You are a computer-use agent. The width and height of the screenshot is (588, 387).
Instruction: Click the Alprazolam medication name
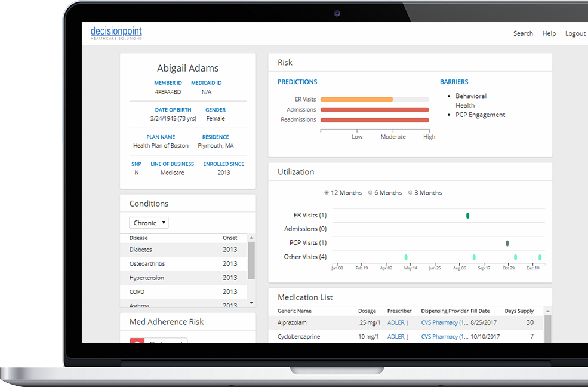tap(292, 322)
